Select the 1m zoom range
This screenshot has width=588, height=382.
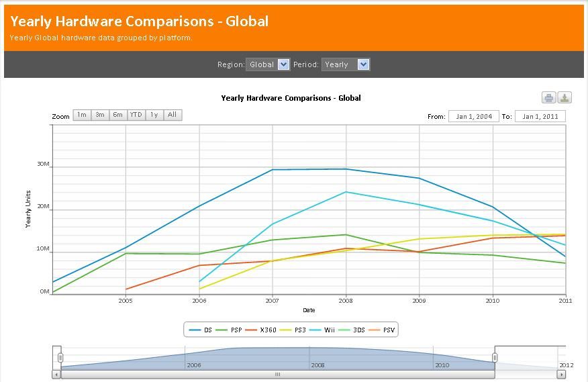81,115
